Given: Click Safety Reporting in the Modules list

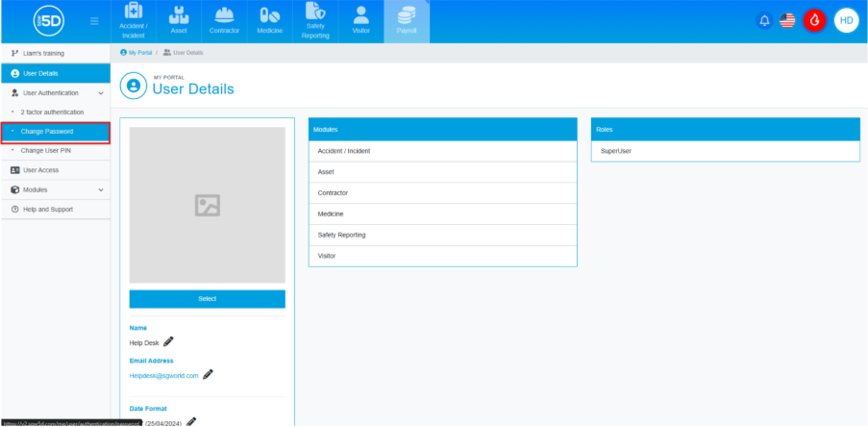Looking at the screenshot, I should [x=443, y=235].
